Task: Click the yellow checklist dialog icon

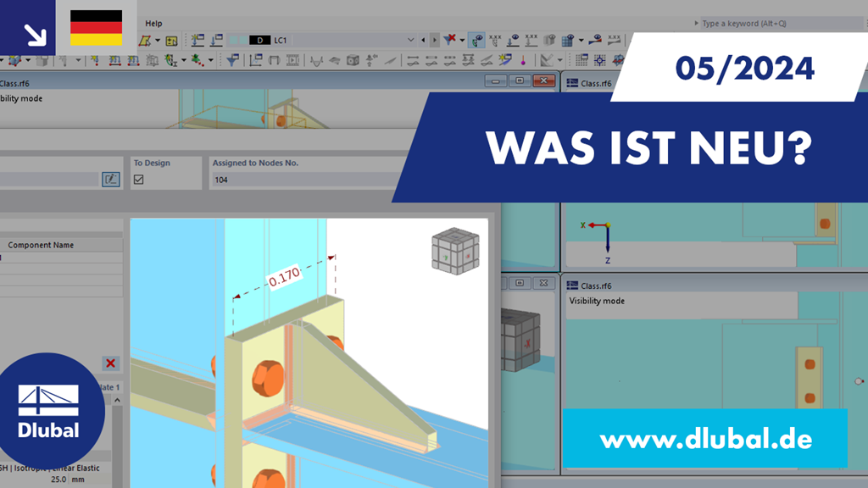Action: [x=171, y=41]
